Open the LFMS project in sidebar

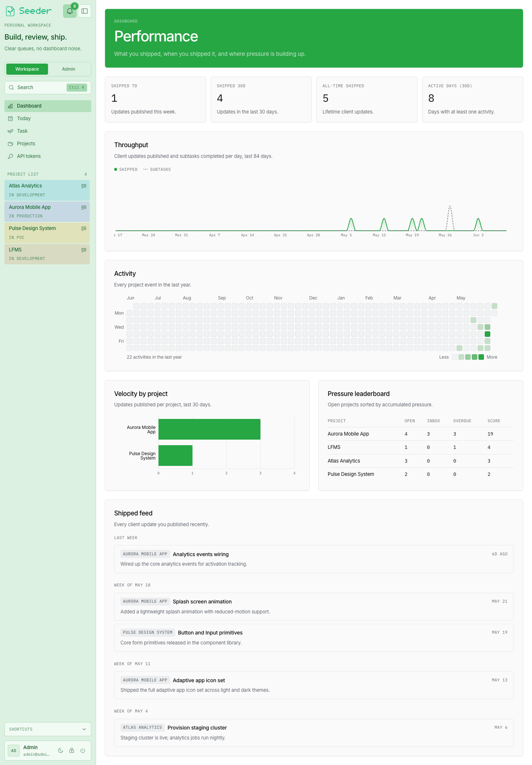[x=47, y=254]
